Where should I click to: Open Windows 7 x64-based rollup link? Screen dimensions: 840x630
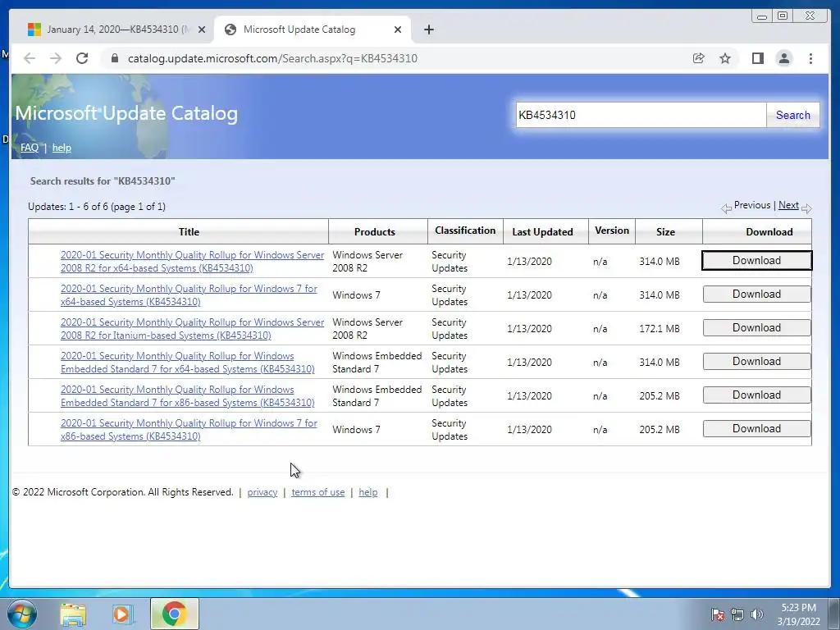tap(189, 295)
